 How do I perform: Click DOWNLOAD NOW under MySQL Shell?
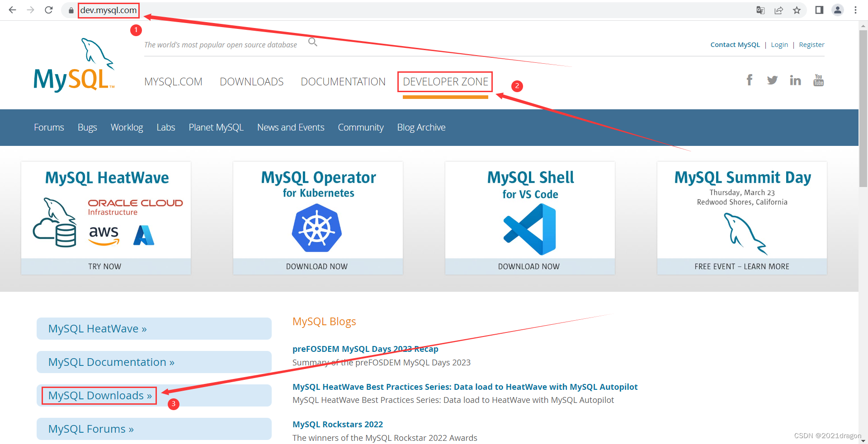point(530,266)
